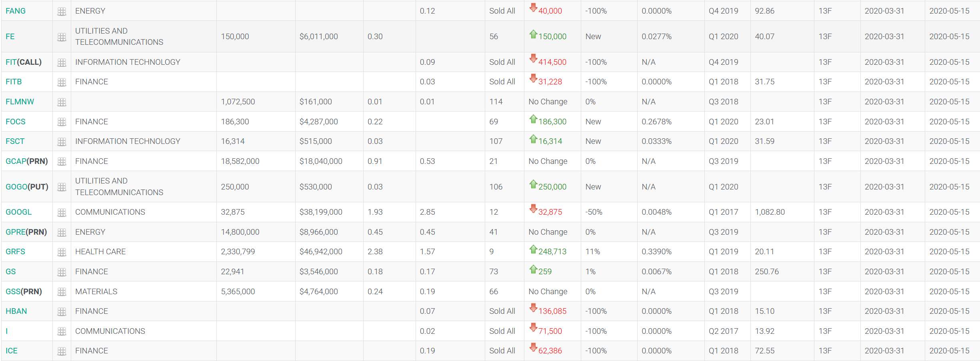Click the green up arrow beside 150,000
Screen dimensions: 980x361
[533, 34]
